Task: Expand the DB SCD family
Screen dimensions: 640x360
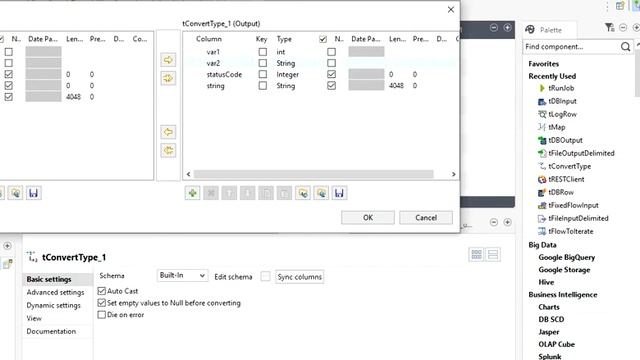Action: point(551,319)
